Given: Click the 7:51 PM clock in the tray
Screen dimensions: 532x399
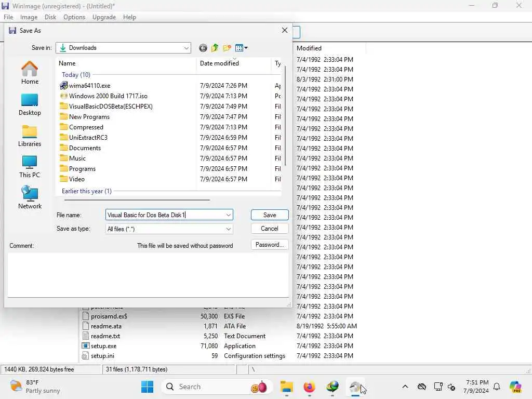Looking at the screenshot, I should 477,382.
